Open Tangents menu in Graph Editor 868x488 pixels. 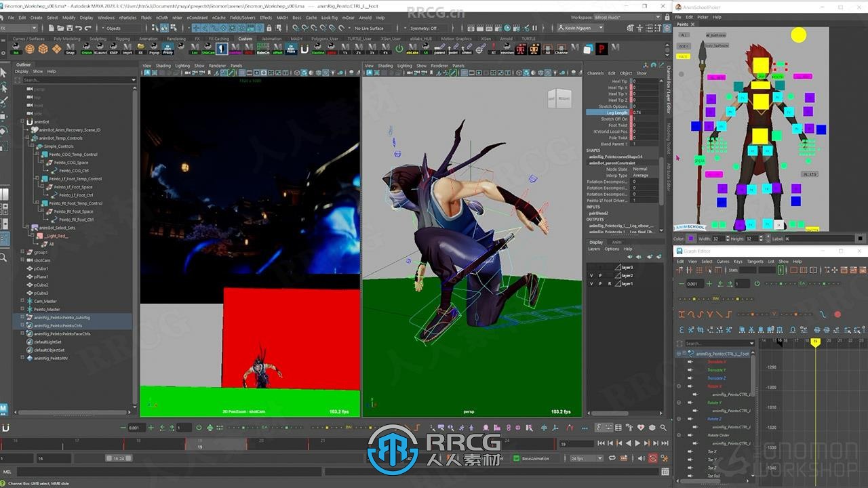(x=755, y=261)
